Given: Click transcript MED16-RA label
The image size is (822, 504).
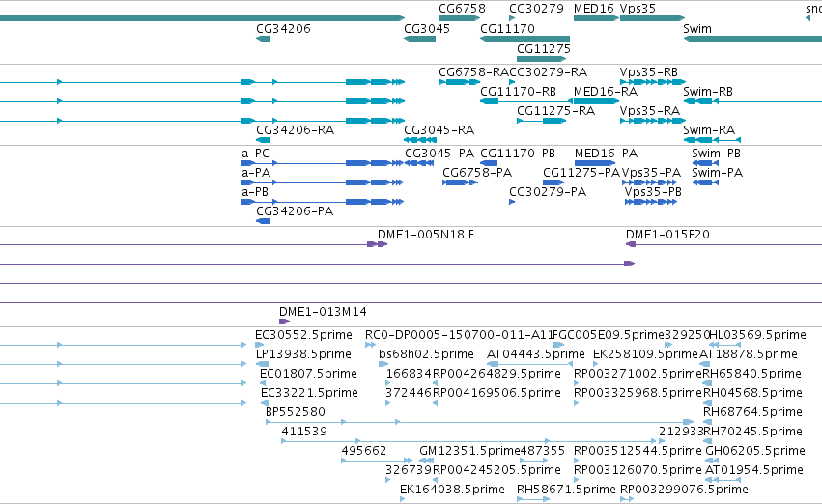Looking at the screenshot, I should [606, 92].
